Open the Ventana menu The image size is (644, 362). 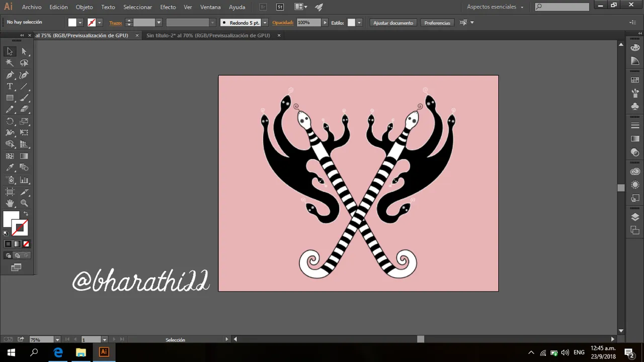tap(210, 7)
